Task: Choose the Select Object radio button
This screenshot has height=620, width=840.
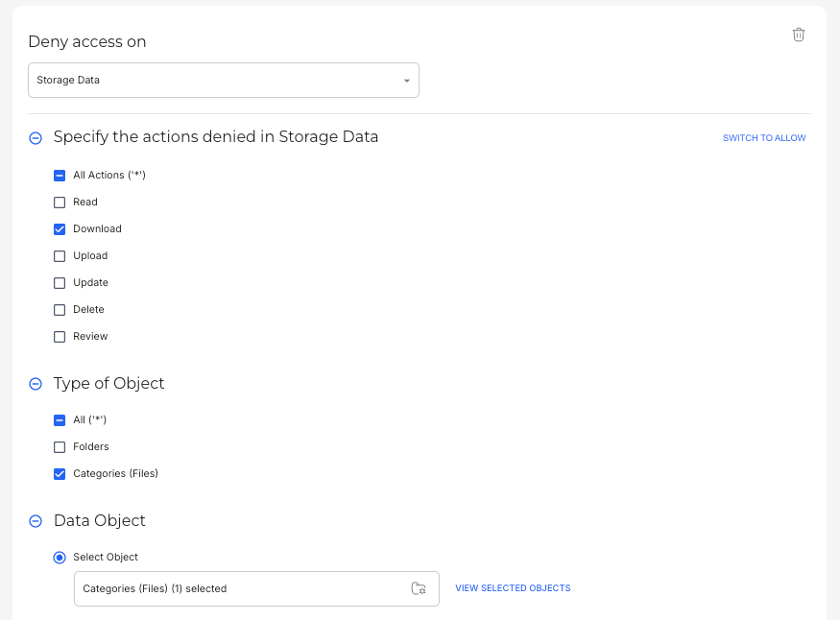Action: click(60, 558)
